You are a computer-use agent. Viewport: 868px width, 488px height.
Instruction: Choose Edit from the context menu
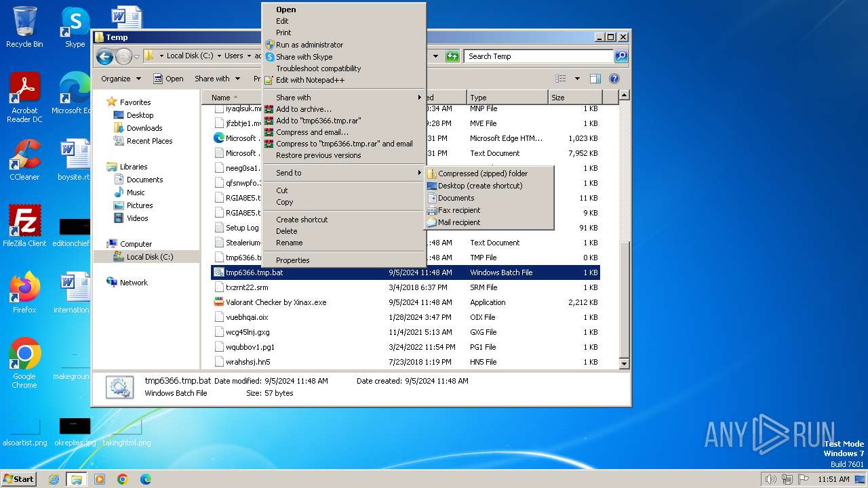(344, 21)
